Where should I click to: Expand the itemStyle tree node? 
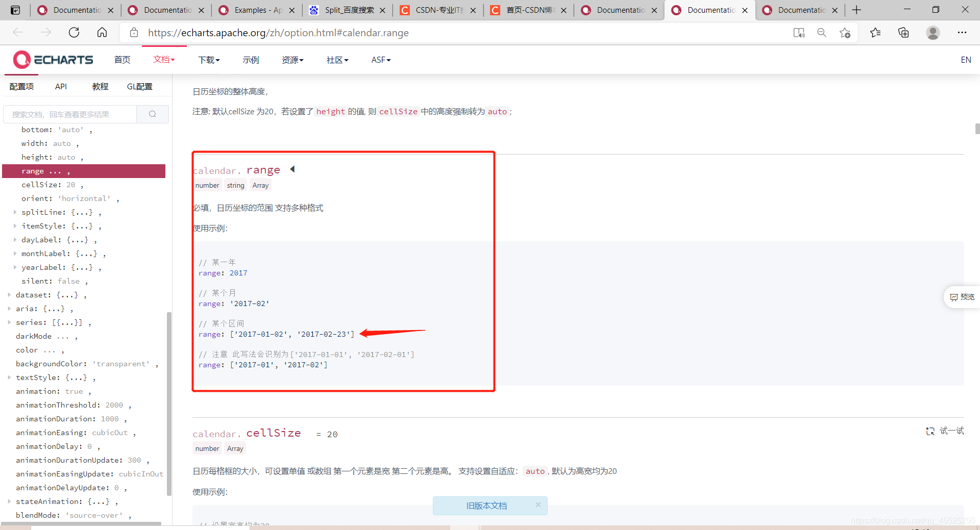pos(15,226)
